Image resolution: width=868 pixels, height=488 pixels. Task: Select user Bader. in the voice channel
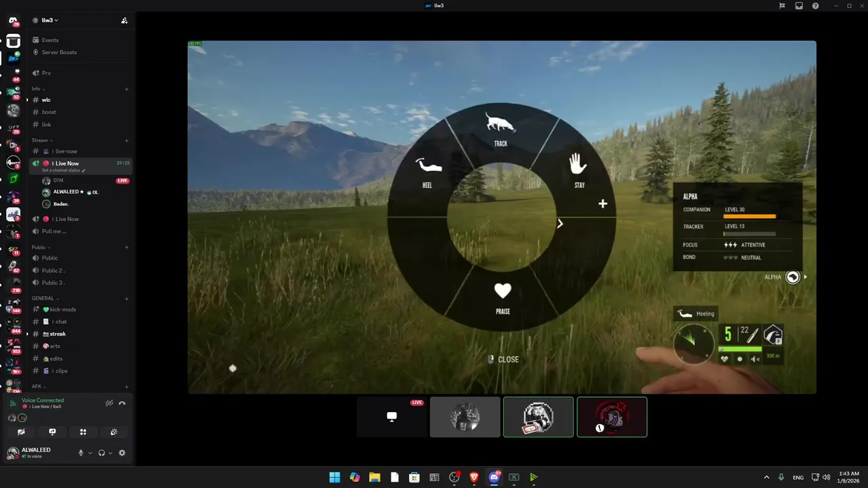click(61, 204)
